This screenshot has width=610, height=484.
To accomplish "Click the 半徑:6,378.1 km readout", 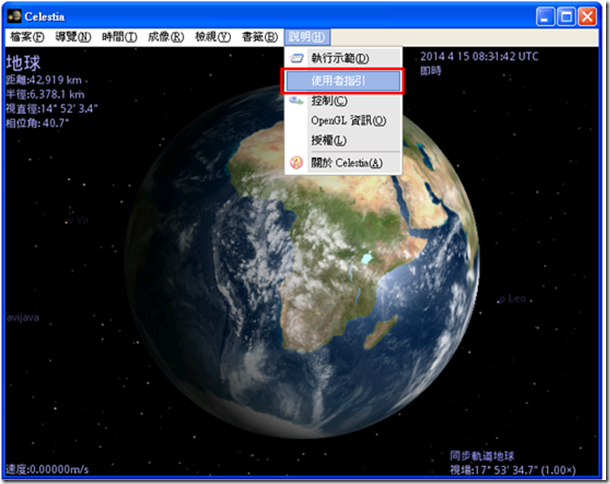I will 45,94.
